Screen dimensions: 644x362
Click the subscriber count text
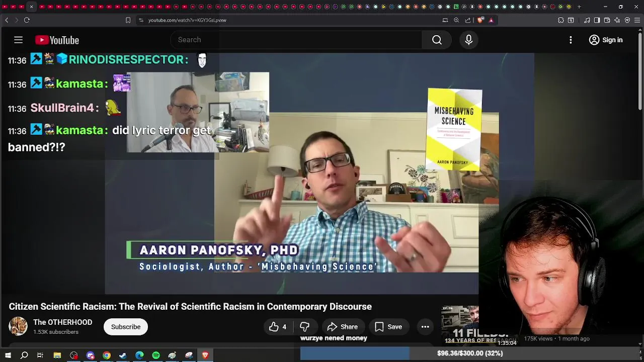(56, 332)
